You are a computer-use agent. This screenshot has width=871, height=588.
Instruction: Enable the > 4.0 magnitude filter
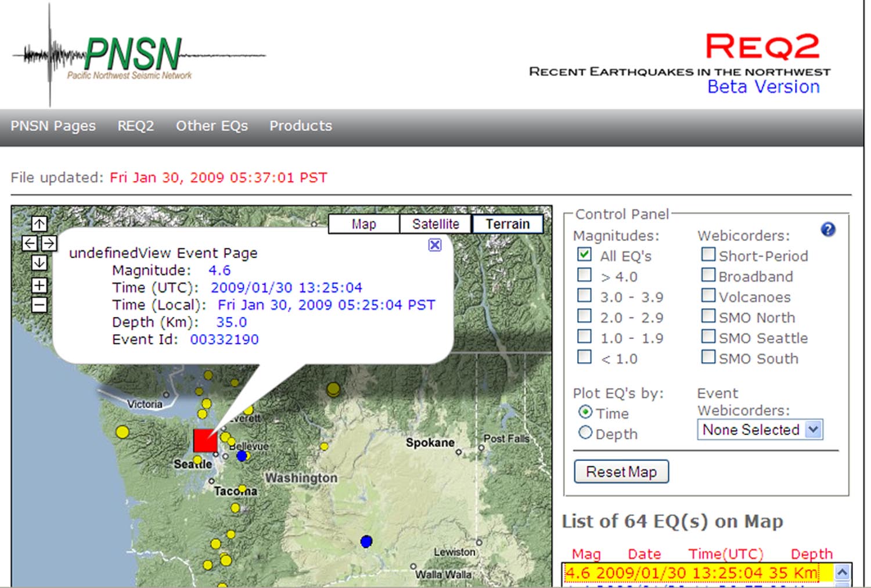pyautogui.click(x=585, y=275)
